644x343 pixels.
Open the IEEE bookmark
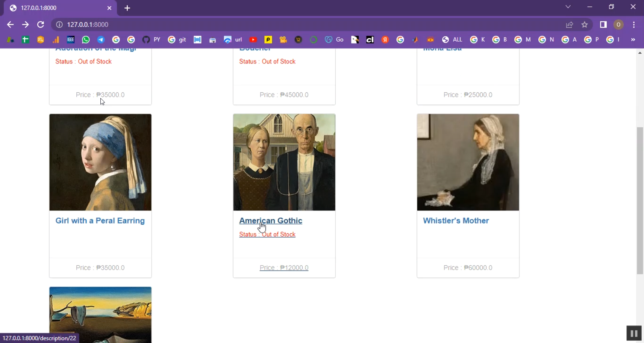pos(71,39)
